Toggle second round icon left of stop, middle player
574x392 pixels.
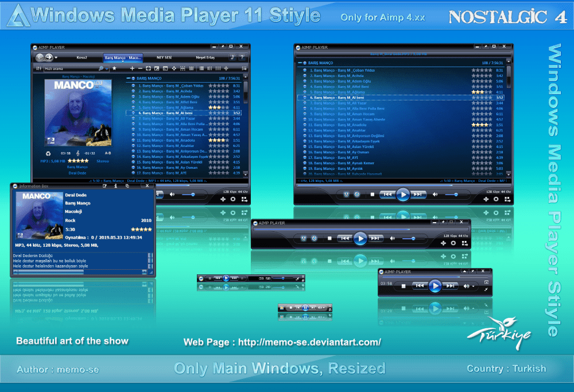(x=314, y=238)
